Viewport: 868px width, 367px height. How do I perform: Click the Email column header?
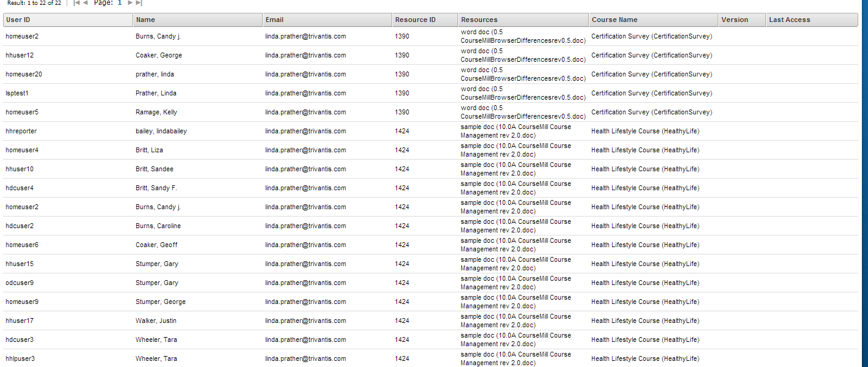click(x=327, y=20)
